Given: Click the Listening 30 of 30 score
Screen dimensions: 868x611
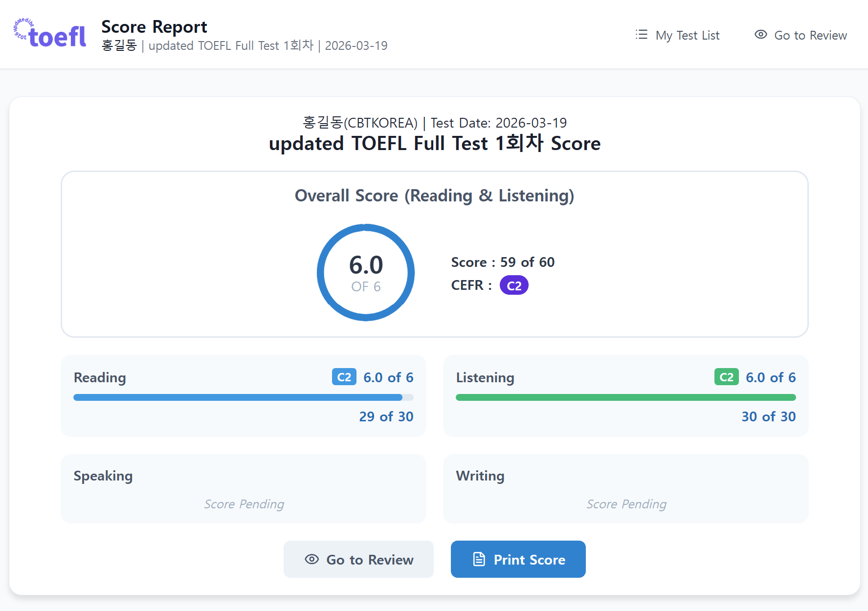Looking at the screenshot, I should (768, 416).
